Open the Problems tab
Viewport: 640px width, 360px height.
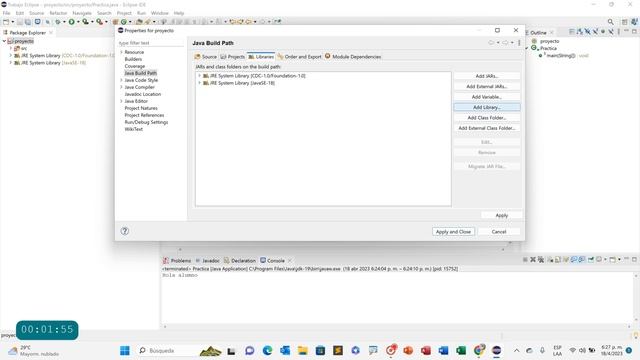pos(177,260)
